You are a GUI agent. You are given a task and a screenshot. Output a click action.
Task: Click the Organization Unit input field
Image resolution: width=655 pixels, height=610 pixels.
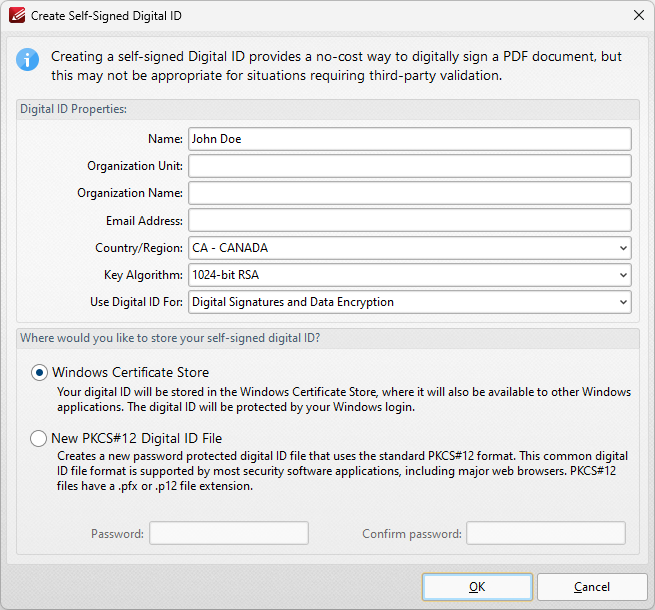[410, 166]
